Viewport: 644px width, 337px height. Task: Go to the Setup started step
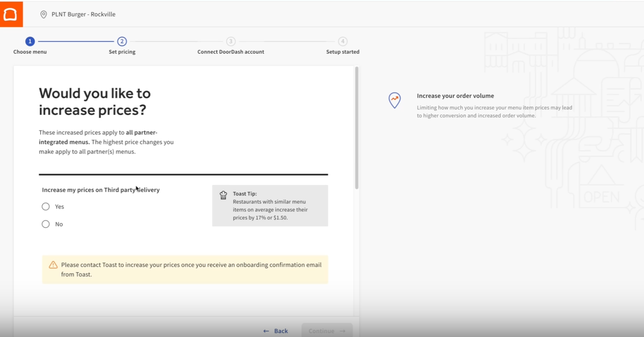(343, 52)
